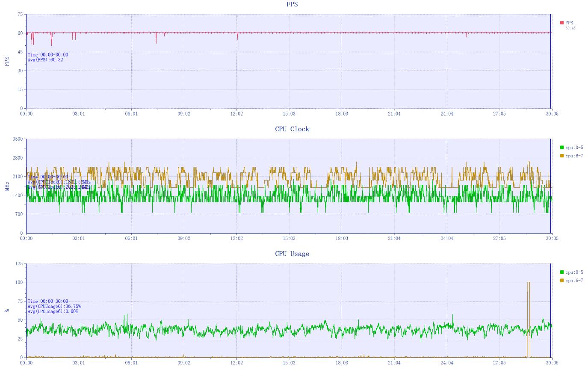The width and height of the screenshot is (588, 370).
Task: Click the 700 label on CPU Clock y-axis
Action: (x=19, y=215)
